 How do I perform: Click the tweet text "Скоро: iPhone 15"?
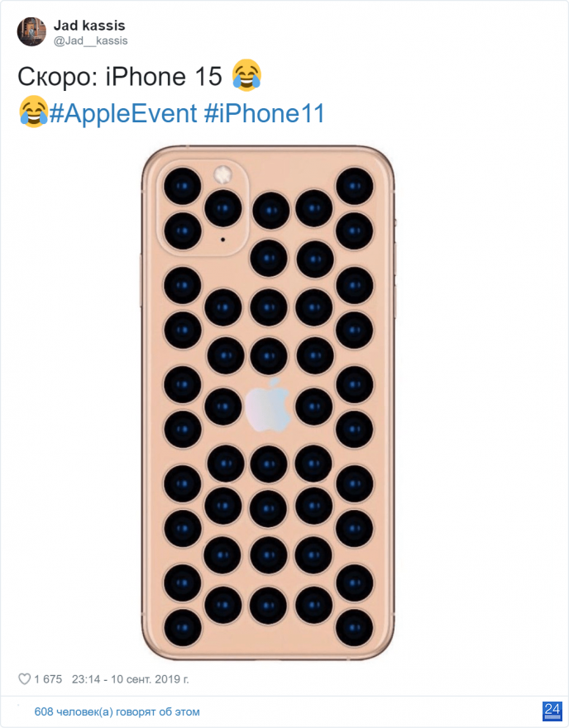click(x=120, y=76)
